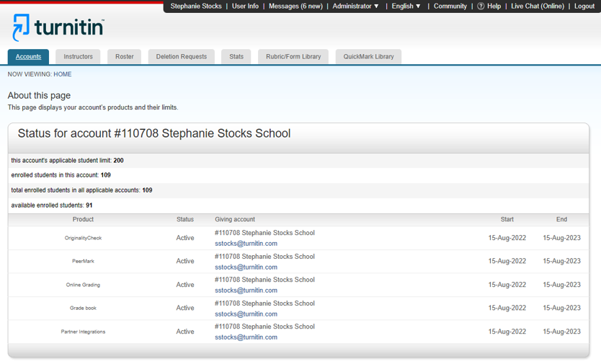Open the Accounts tab
The width and height of the screenshot is (601, 364).
28,56
